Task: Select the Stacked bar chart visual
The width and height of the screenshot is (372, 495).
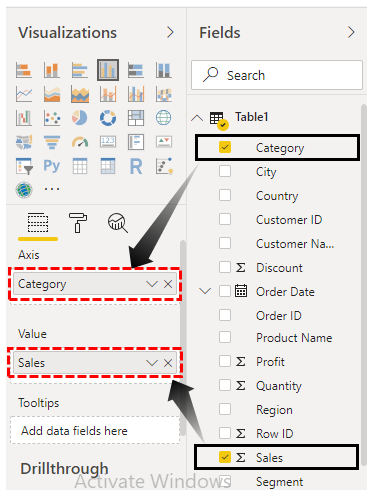Action: 24,70
